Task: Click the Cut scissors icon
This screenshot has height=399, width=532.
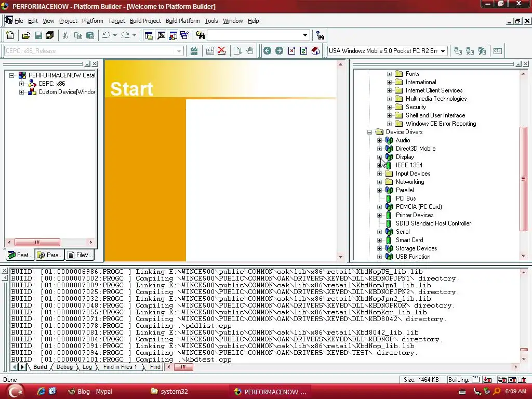Action: 65,35
